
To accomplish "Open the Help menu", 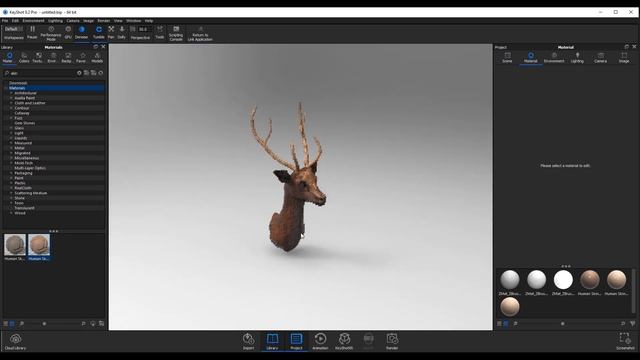I will (149, 20).
